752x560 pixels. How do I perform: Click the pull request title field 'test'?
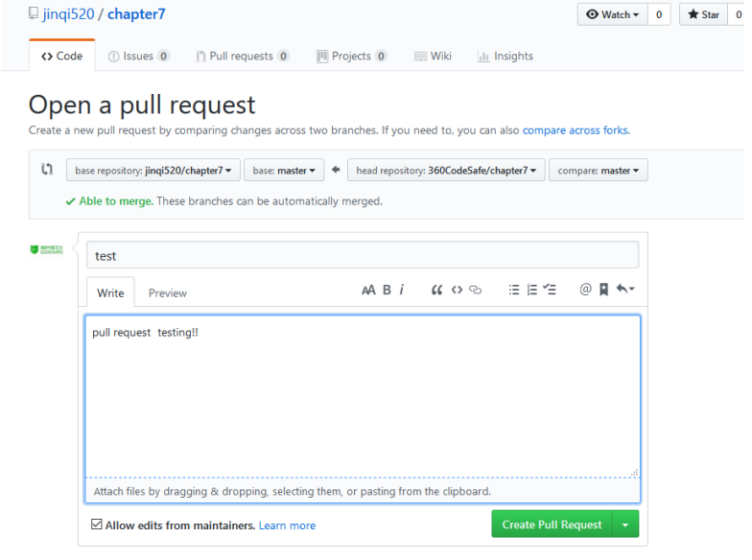[x=363, y=255]
